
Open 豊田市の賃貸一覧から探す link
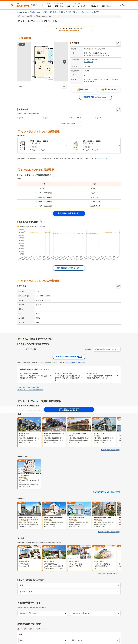pos(110,450)
